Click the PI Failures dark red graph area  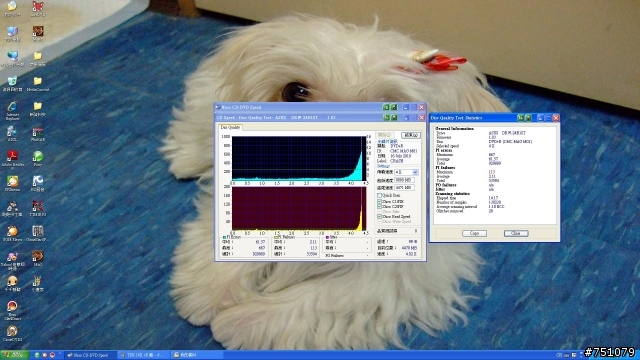pos(299,209)
